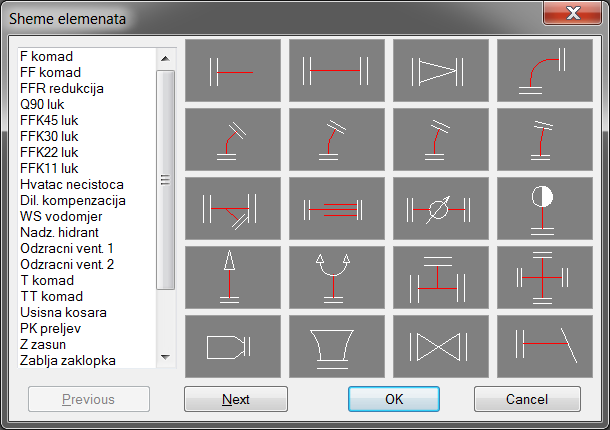The height and width of the screenshot is (430, 610).
Task: Select the FFK45 luk 45-degree bend symbol
Action: point(233,139)
